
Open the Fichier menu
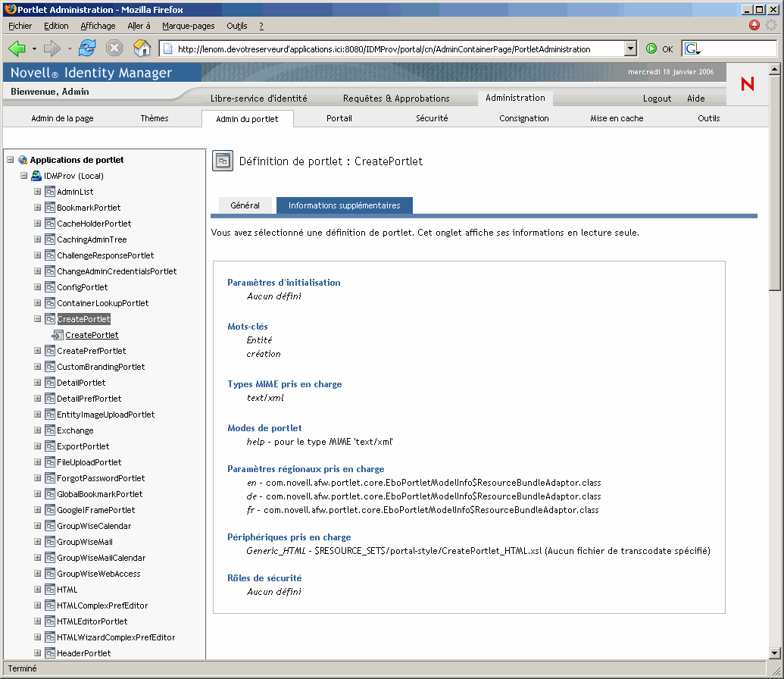click(x=20, y=26)
